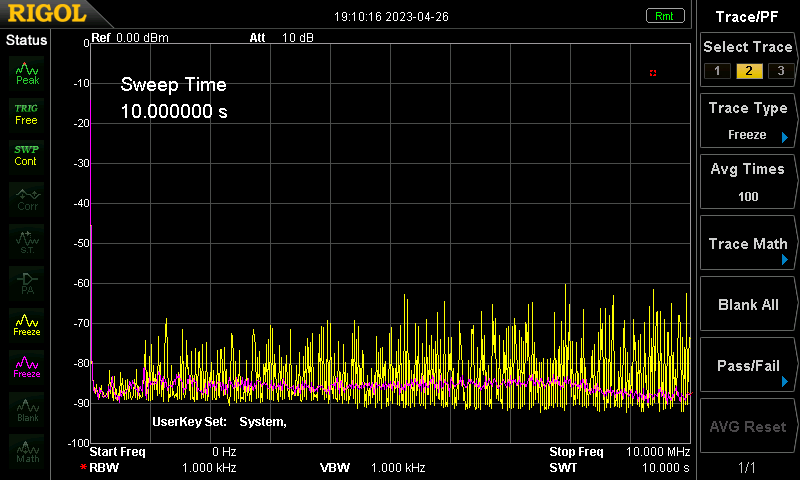Click the Start Freq 0 Hz readout
Viewport: 800px width, 480px height.
coord(163,452)
